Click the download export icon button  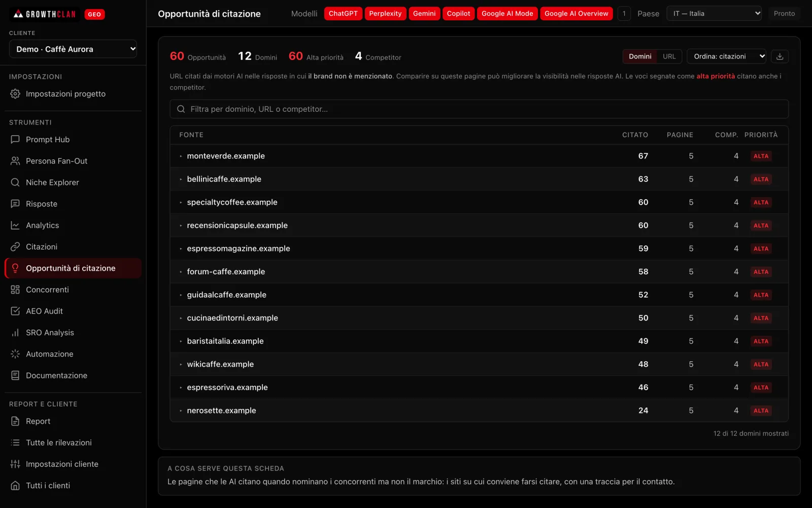click(780, 56)
